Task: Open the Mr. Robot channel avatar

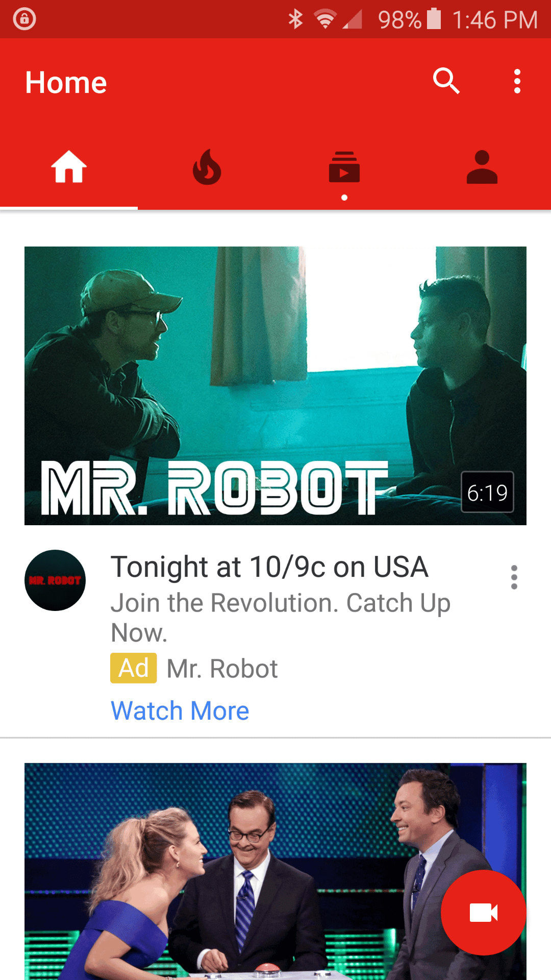Action: point(55,580)
